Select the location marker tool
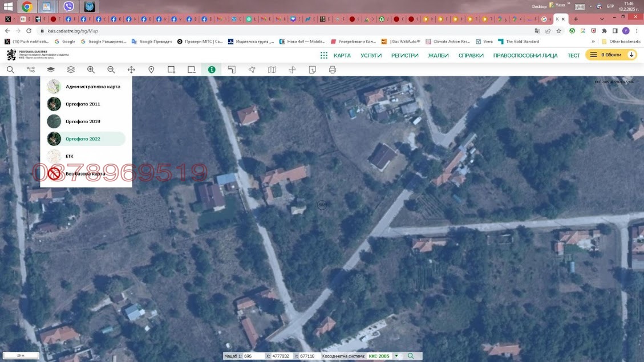This screenshot has height=362, width=644. pyautogui.click(x=151, y=69)
